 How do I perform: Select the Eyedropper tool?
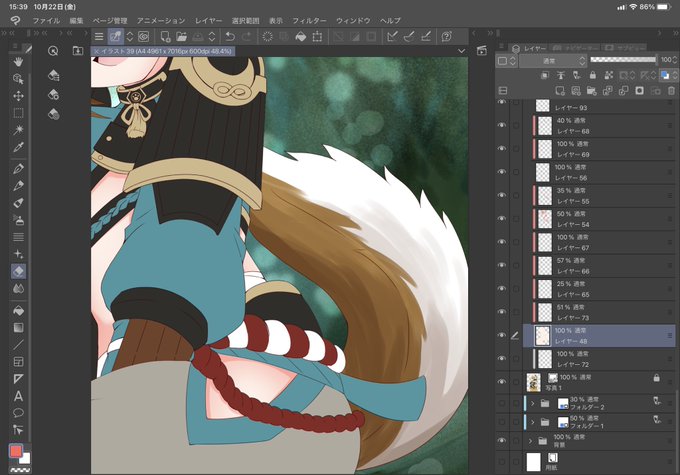pos(18,147)
